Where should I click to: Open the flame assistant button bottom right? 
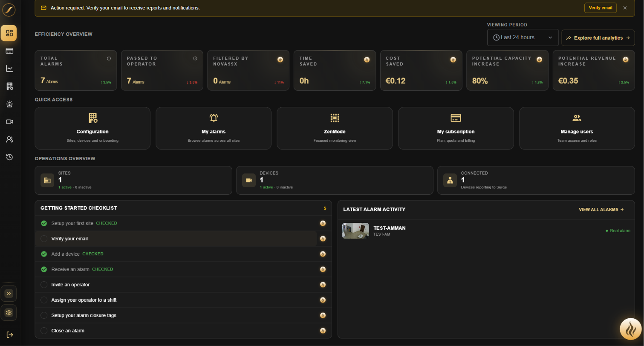coord(630,329)
